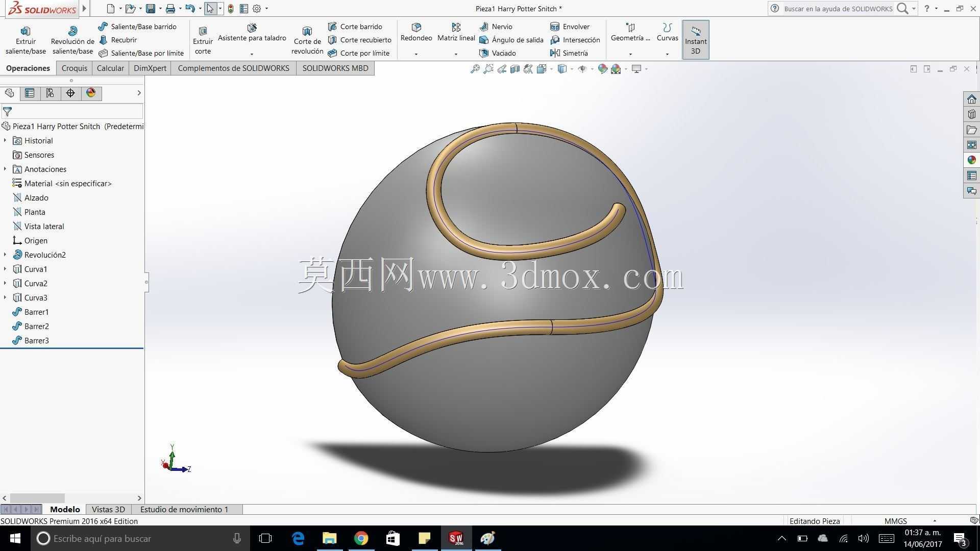Click the Section view icon
This screenshot has height=551, width=980.
515,69
